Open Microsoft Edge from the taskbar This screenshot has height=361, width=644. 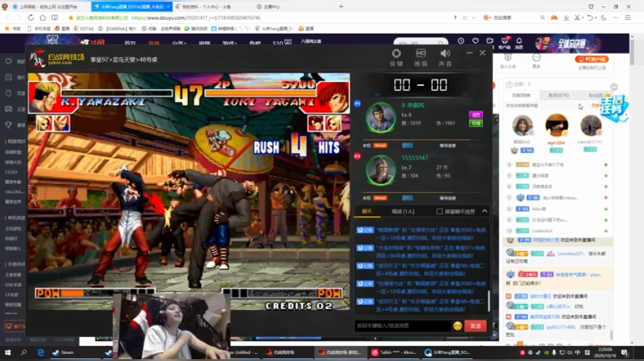(x=40, y=352)
